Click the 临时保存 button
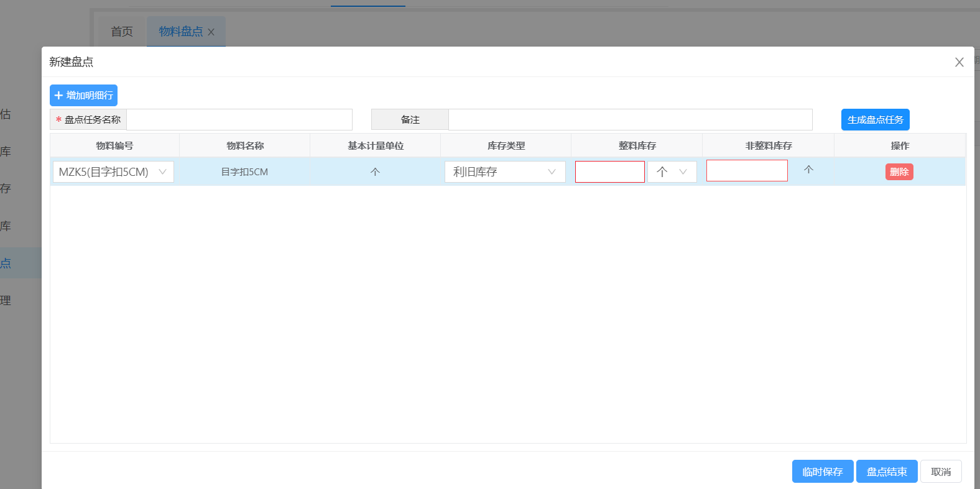980x489 pixels. click(822, 472)
